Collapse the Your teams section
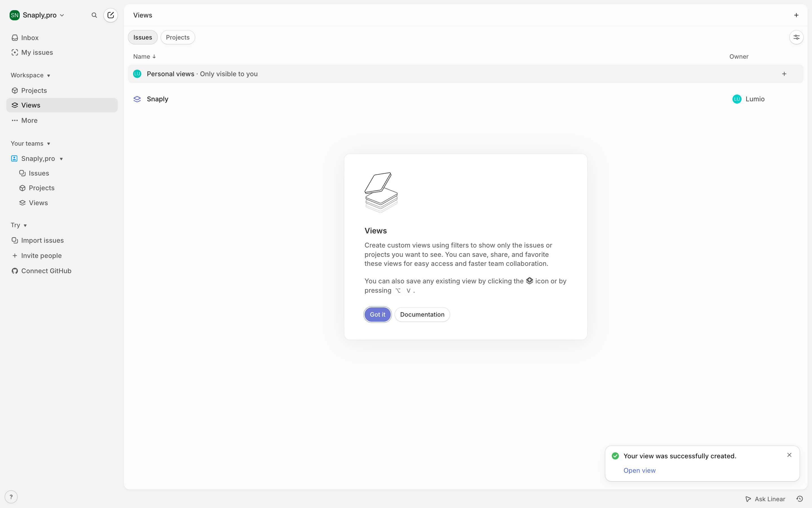Screen dimensions: 812x508 pos(30,143)
